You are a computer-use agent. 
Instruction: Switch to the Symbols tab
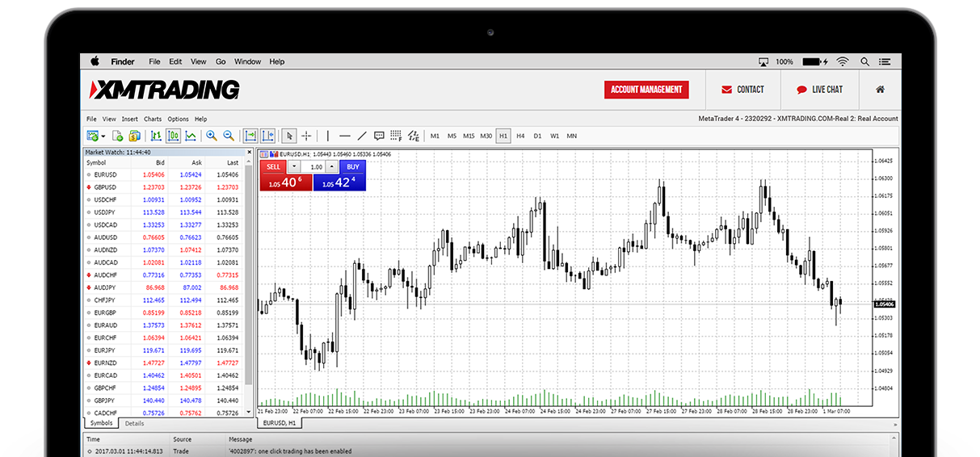(x=102, y=423)
